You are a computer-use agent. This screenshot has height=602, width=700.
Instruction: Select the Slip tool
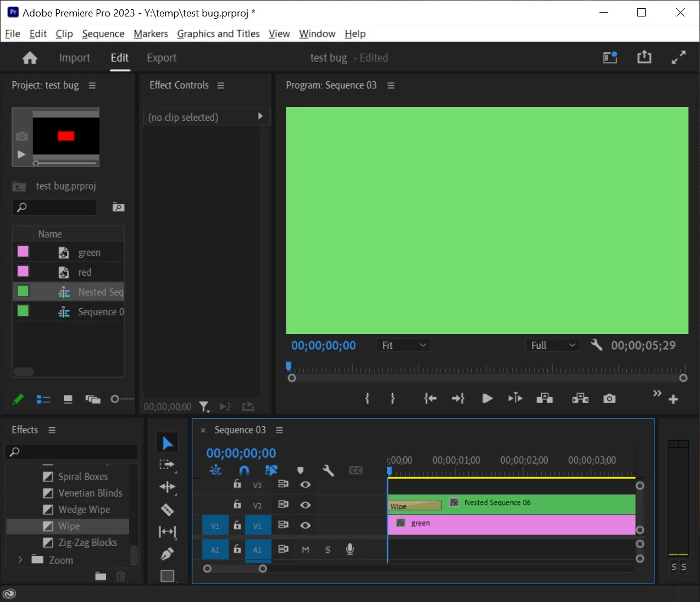tap(167, 532)
